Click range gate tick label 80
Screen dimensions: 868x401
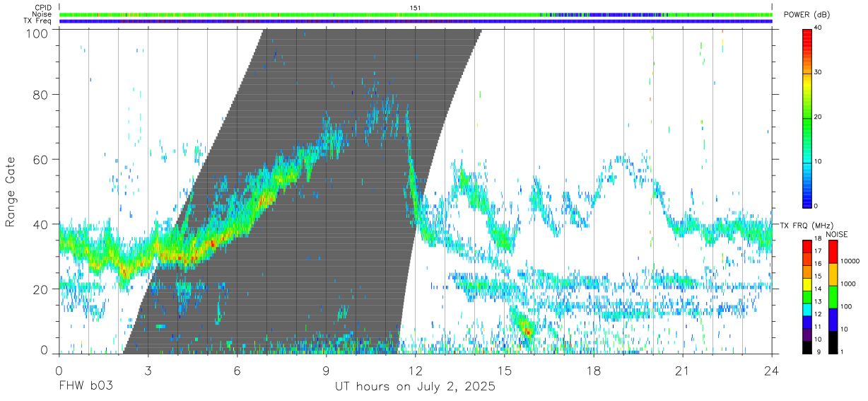41,95
